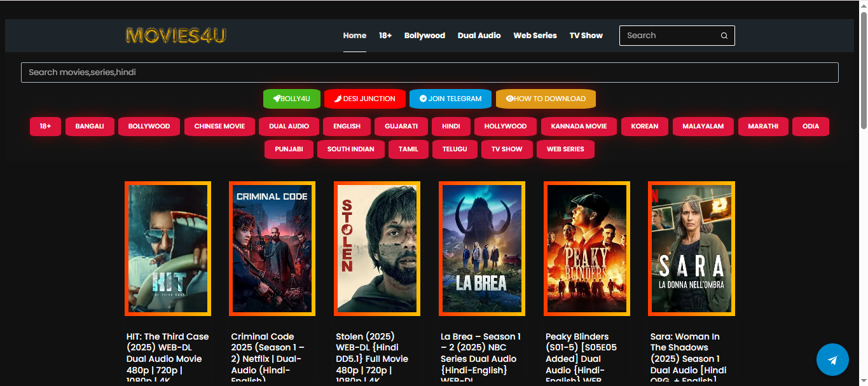Go to Bollywood in the top navigation
The image size is (868, 386).
click(425, 36)
